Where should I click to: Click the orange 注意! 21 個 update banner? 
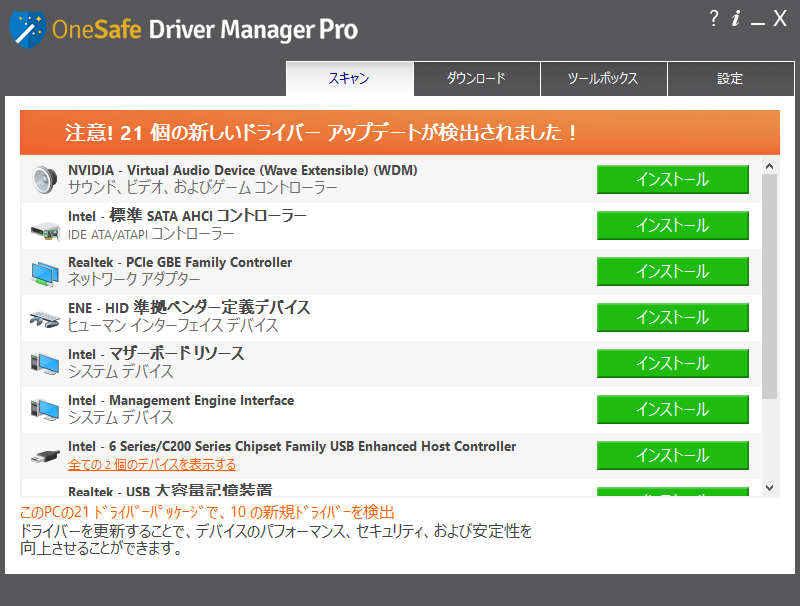point(400,133)
